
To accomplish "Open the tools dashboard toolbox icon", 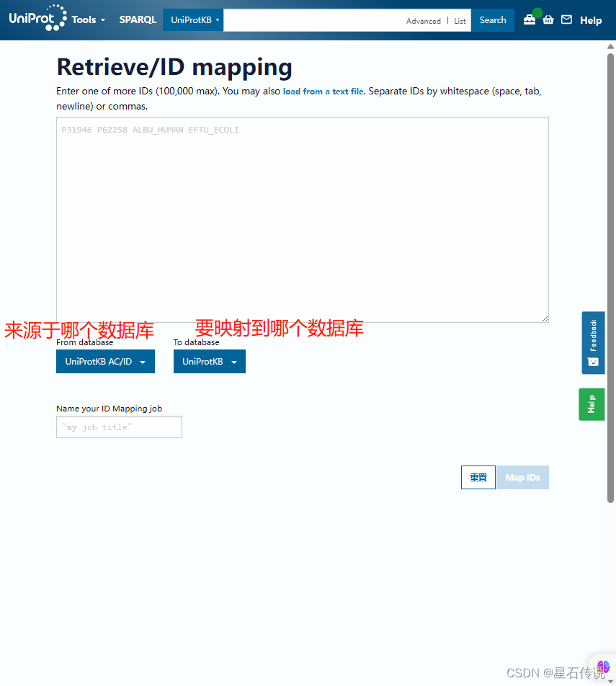I will click(x=530, y=19).
